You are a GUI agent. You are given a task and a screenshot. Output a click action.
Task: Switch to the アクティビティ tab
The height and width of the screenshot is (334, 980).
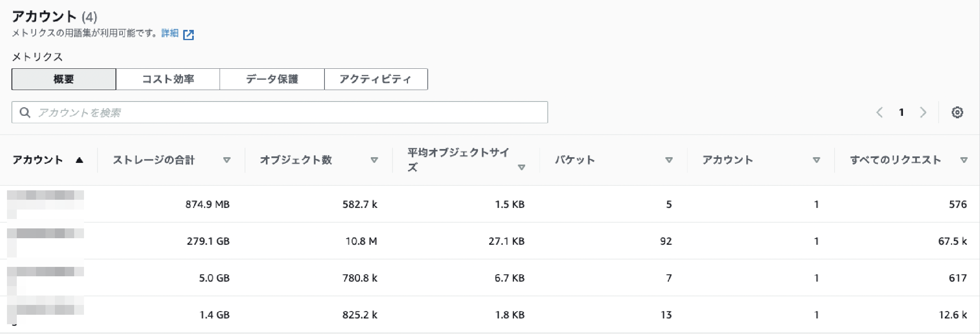point(376,79)
